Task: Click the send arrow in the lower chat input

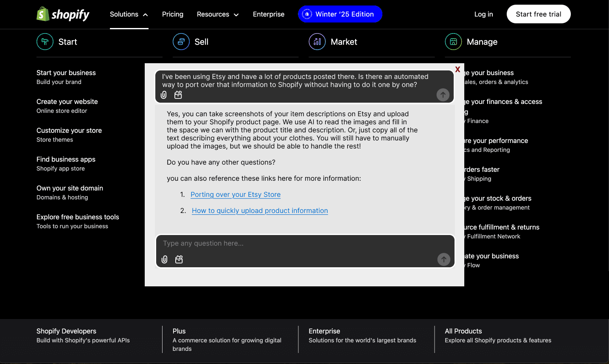Action: (x=444, y=259)
